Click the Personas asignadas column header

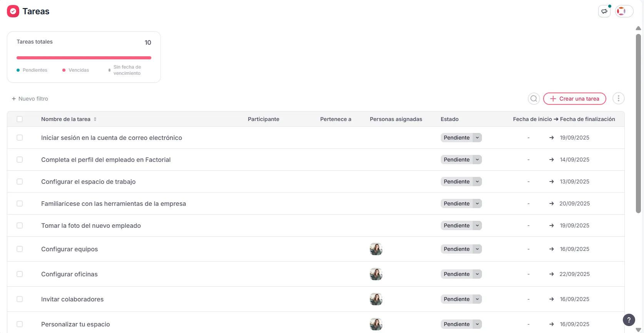396,119
